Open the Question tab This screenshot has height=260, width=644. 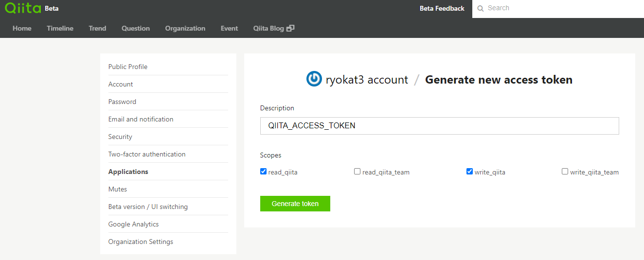[136, 28]
